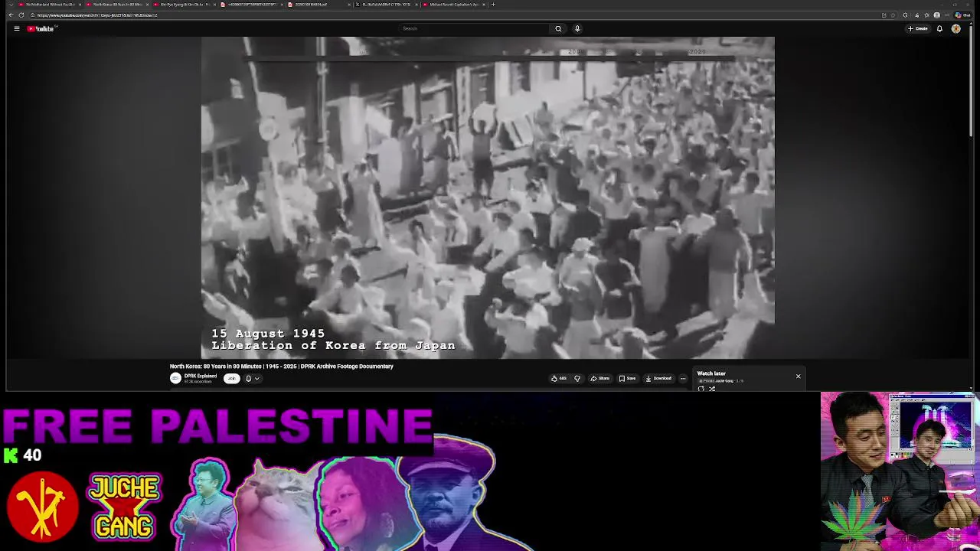Focus the YouTube search field
This screenshot has height=551, width=980.
[x=474, y=28]
